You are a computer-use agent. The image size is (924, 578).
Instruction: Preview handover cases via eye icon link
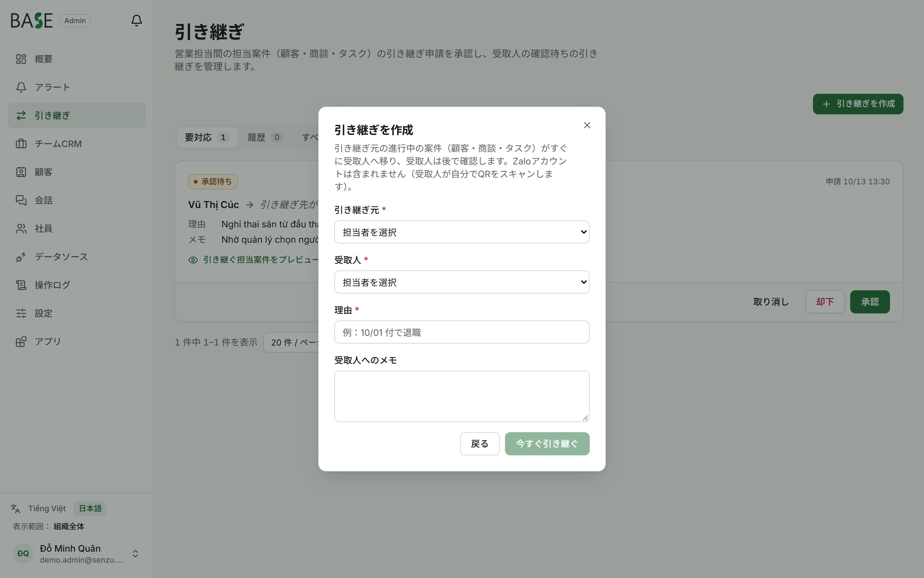(253, 260)
